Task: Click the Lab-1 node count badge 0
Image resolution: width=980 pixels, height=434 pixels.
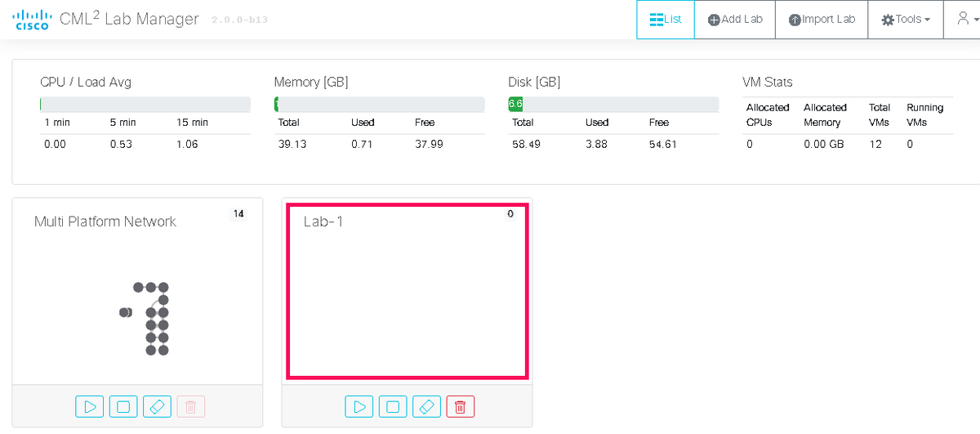Action: 510,214
